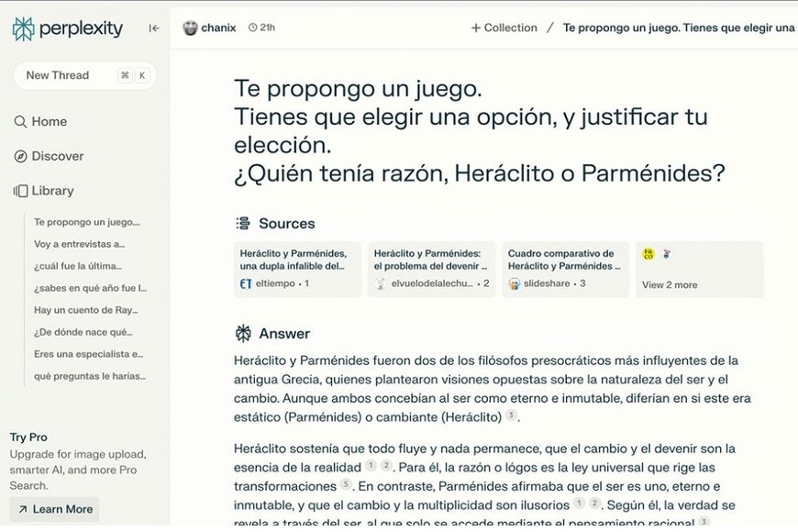Click the Sources list icon

click(243, 223)
